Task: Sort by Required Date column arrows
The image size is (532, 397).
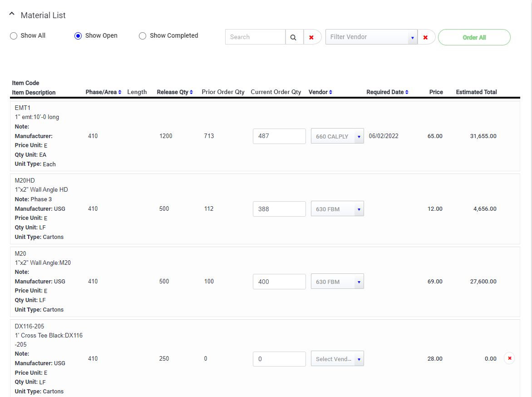Action: [407, 92]
